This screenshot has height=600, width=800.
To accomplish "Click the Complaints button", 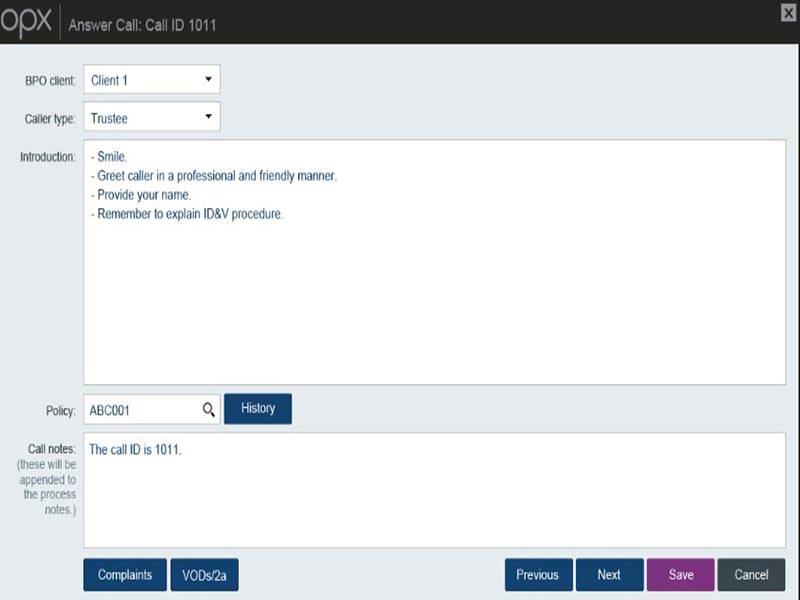I will pos(124,575).
